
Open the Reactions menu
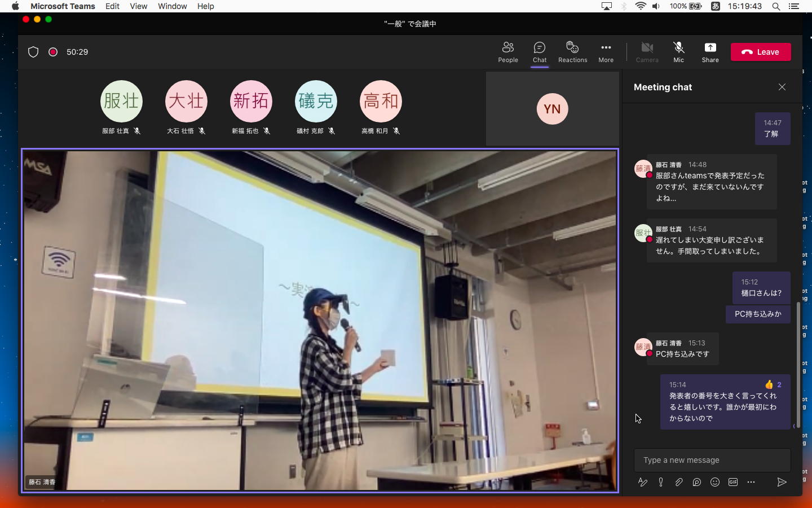click(572, 51)
